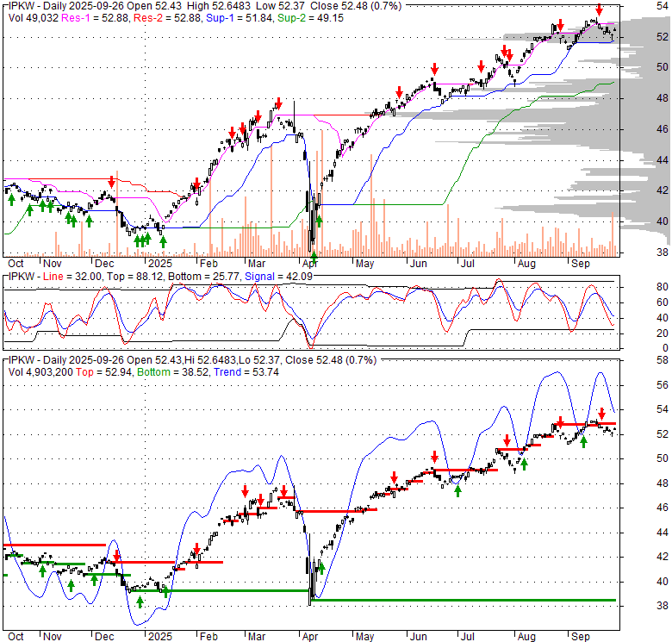Viewport: 672px width, 642px height.
Task: Click the 0 level on oscillator axis
Action: click(665, 348)
